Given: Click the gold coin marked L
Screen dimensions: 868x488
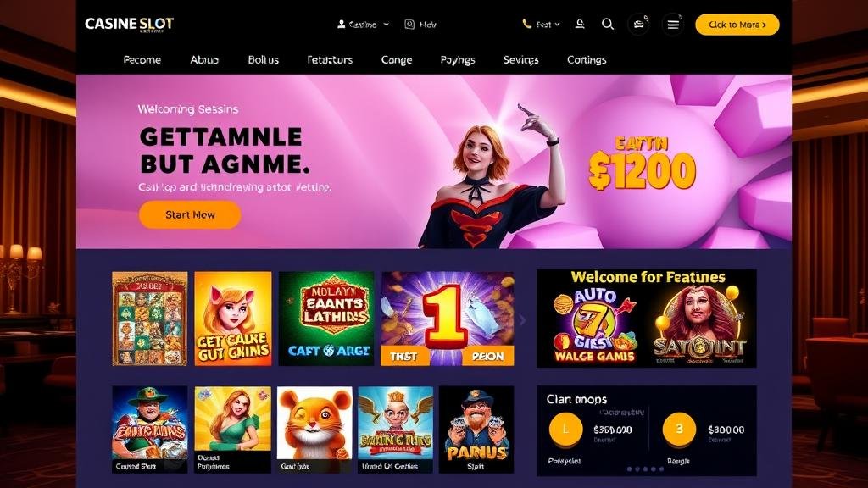Looking at the screenshot, I should [x=565, y=429].
